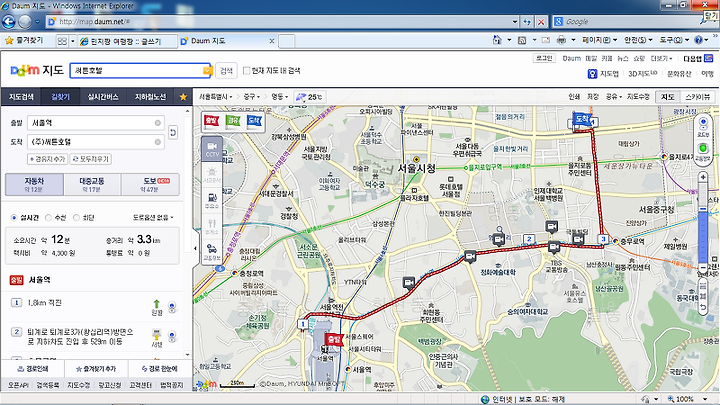Click the 인쇄 print link above map
The height and width of the screenshot is (405, 720).
point(574,97)
